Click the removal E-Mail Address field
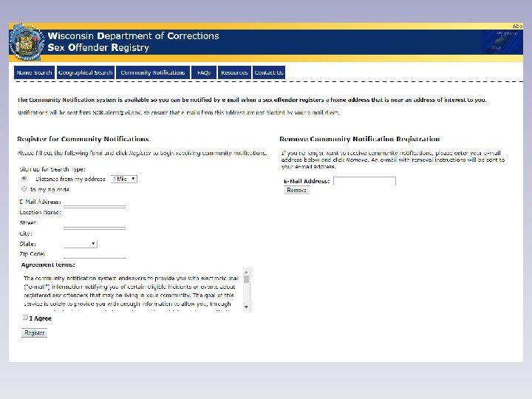The image size is (532, 399). pyautogui.click(x=364, y=181)
